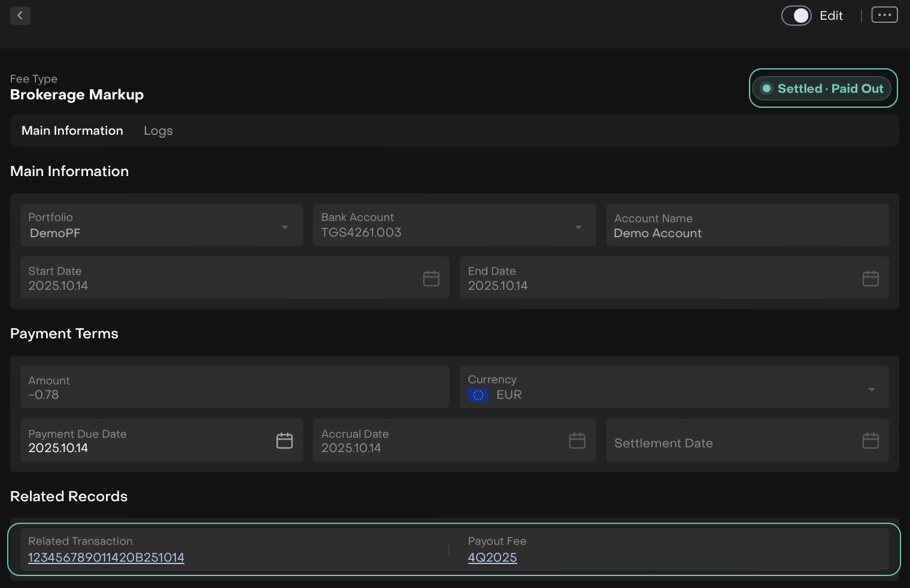Select the Main Information tab
Image resolution: width=910 pixels, height=588 pixels.
point(72,131)
